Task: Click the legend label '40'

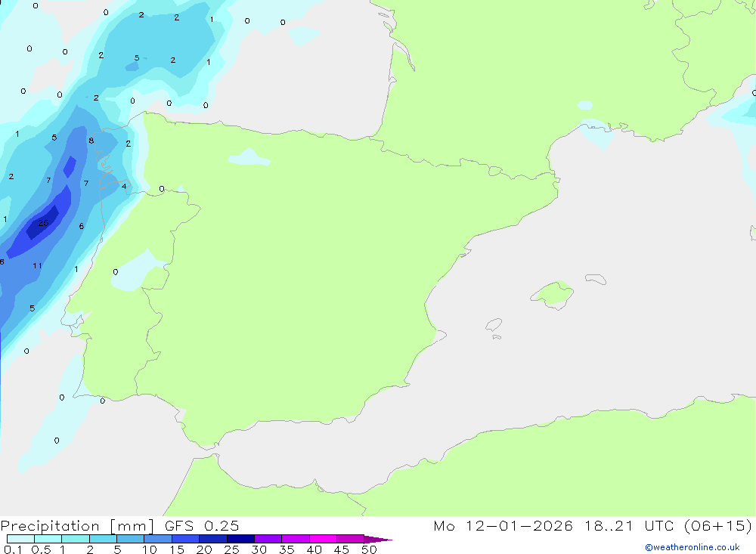Action: pyautogui.click(x=314, y=549)
